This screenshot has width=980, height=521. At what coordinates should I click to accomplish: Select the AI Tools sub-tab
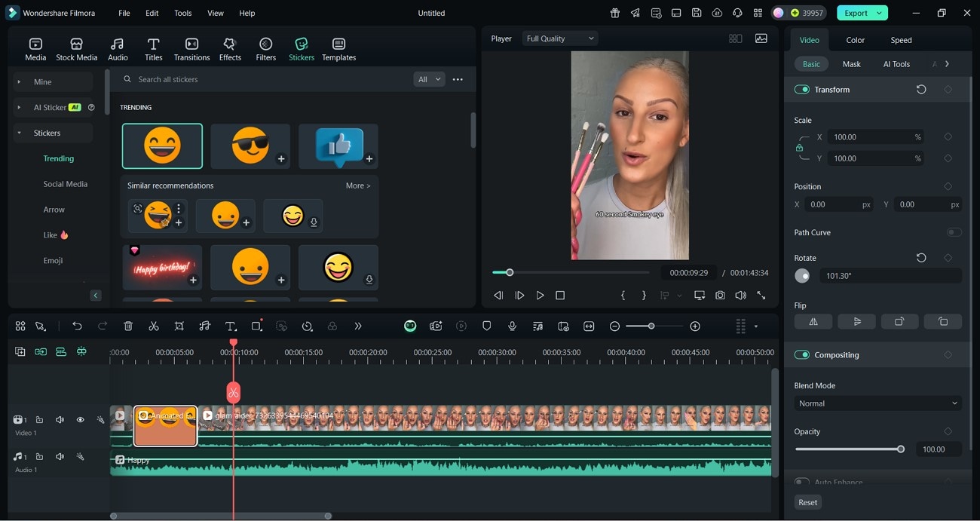pos(896,64)
